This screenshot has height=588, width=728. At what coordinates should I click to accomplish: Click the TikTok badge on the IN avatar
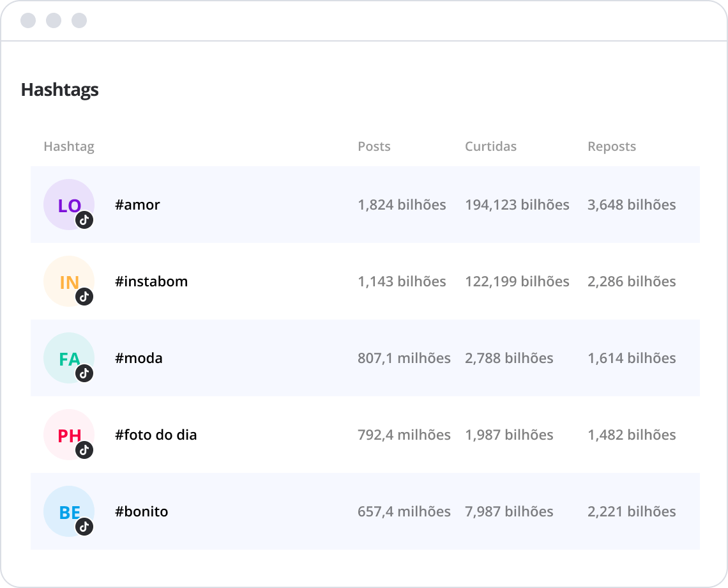coord(84,297)
